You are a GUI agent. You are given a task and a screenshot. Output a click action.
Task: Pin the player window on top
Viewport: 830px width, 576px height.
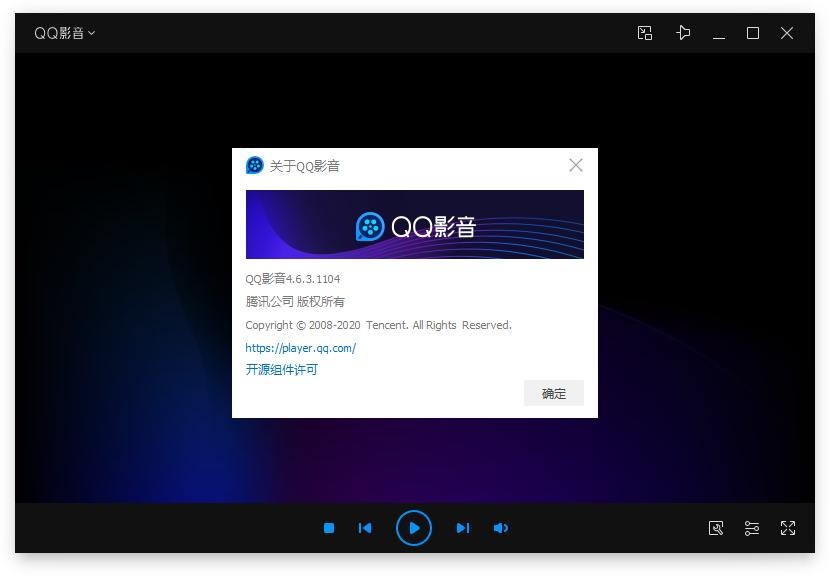683,33
